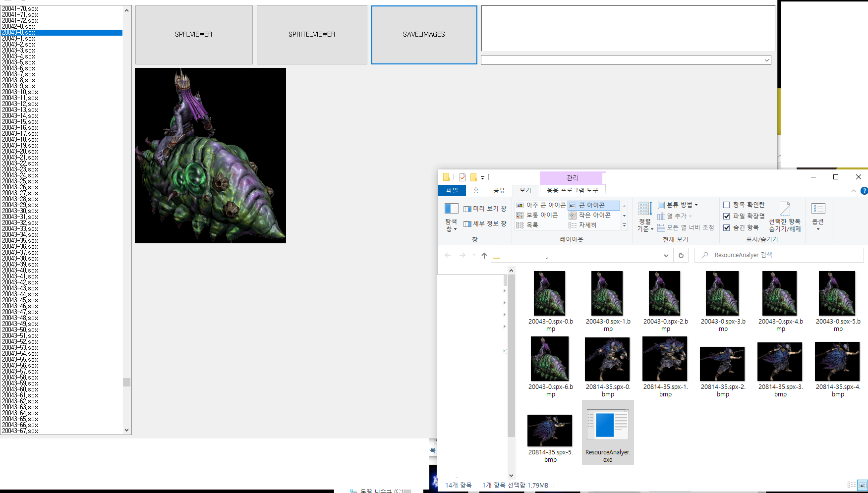Select the ResourceAnalyer.exe file icon

click(x=608, y=433)
